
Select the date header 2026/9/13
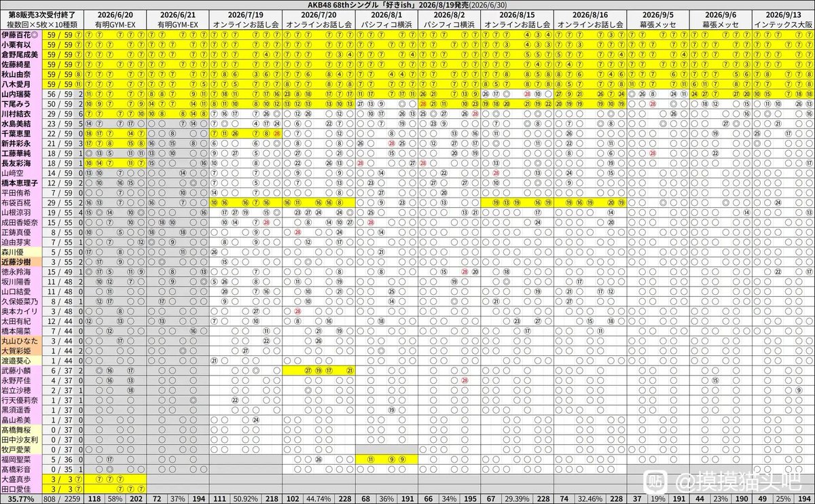pos(784,14)
